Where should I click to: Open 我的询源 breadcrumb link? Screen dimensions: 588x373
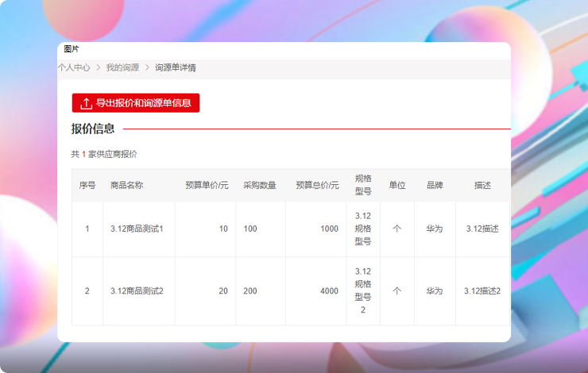tap(122, 67)
